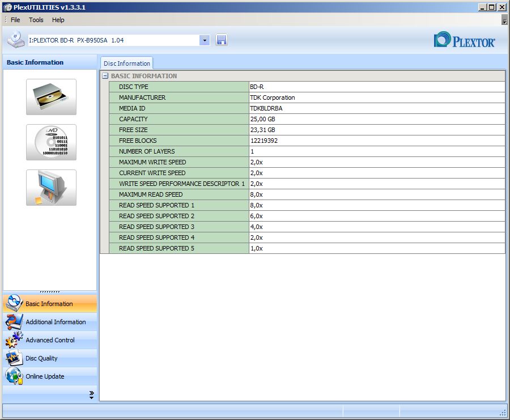Click the Basic Information panel header
Image resolution: width=510 pixels, height=420 pixels.
pos(50,62)
